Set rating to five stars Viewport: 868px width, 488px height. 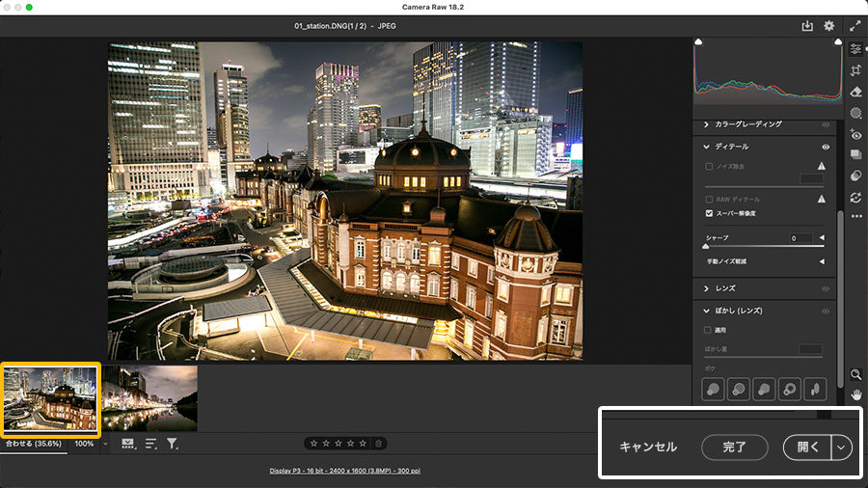click(363, 444)
